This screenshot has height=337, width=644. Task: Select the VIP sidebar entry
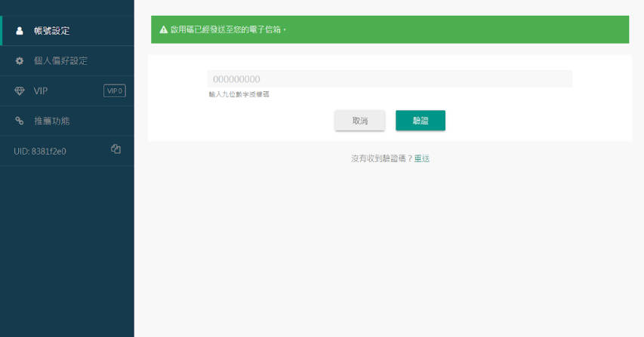coord(67,91)
